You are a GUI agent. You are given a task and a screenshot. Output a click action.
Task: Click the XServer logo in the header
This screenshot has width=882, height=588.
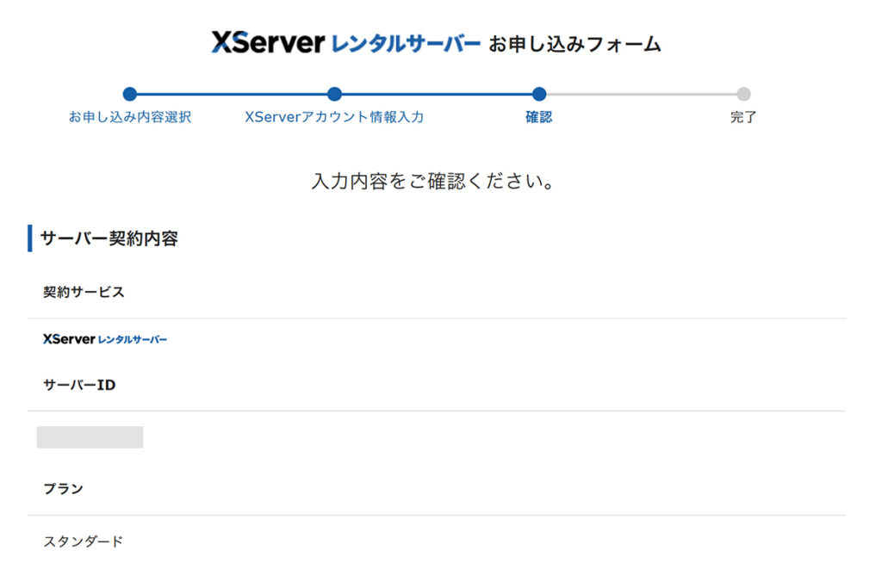[x=268, y=43]
